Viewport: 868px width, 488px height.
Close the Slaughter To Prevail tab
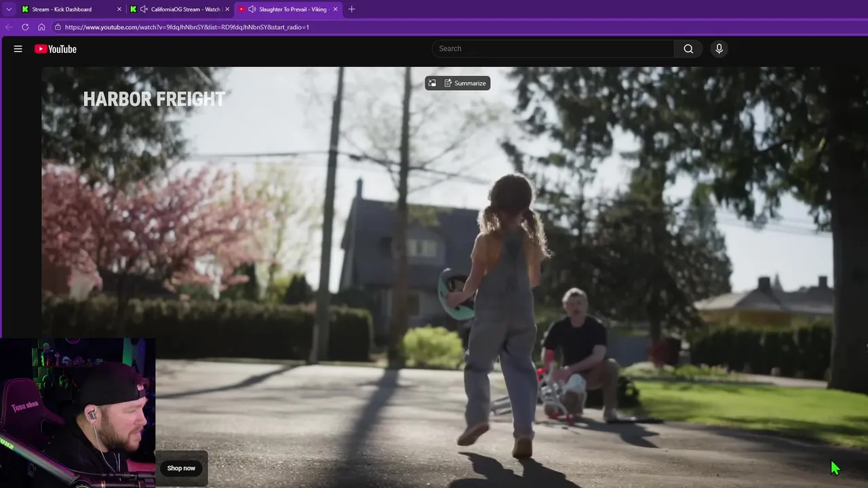point(335,9)
